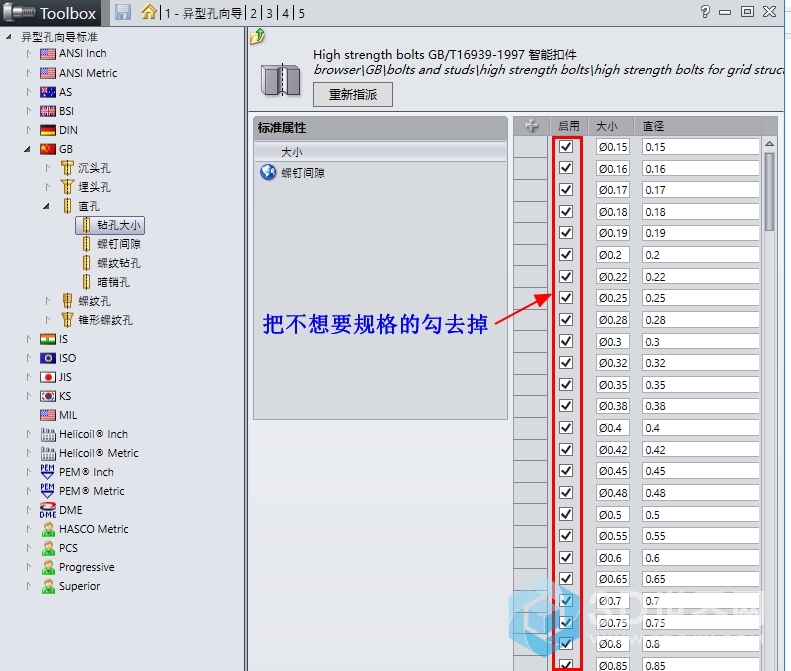Collapse the 异型孔向导标准 root node
Screen dimensions: 791x671
click(x=9, y=37)
